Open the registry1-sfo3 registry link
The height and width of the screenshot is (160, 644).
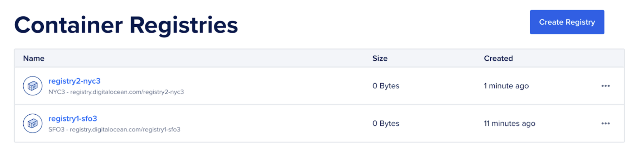pos(73,119)
